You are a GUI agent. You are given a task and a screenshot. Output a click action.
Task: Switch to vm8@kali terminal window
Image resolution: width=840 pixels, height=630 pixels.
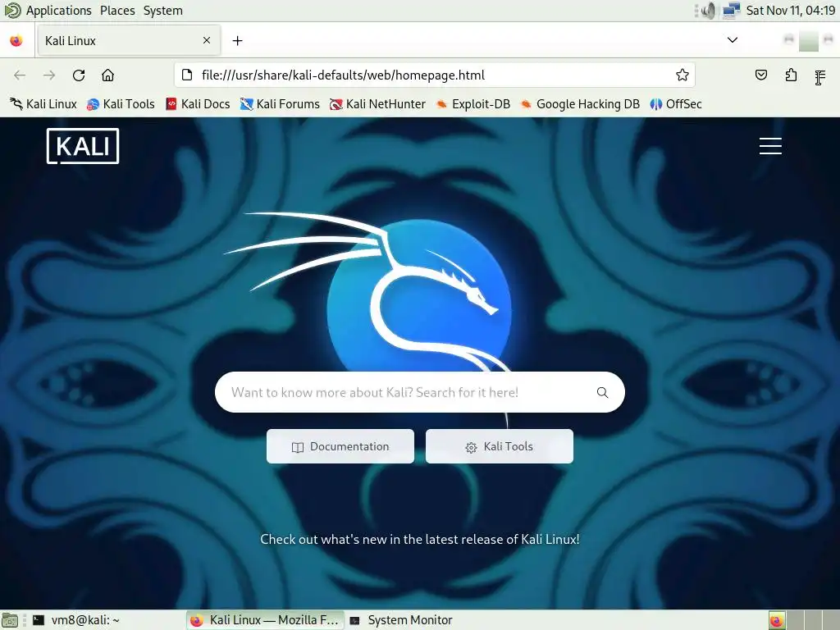tap(76, 620)
